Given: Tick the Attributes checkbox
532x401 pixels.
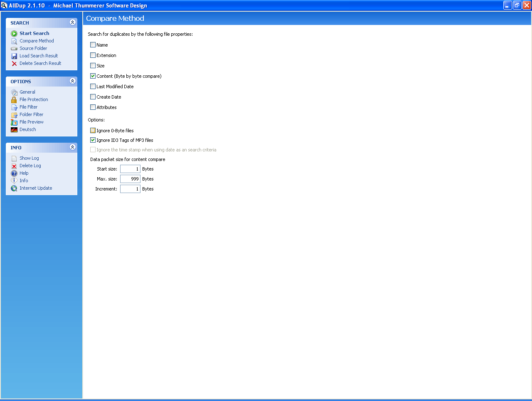Looking at the screenshot, I should click(93, 107).
